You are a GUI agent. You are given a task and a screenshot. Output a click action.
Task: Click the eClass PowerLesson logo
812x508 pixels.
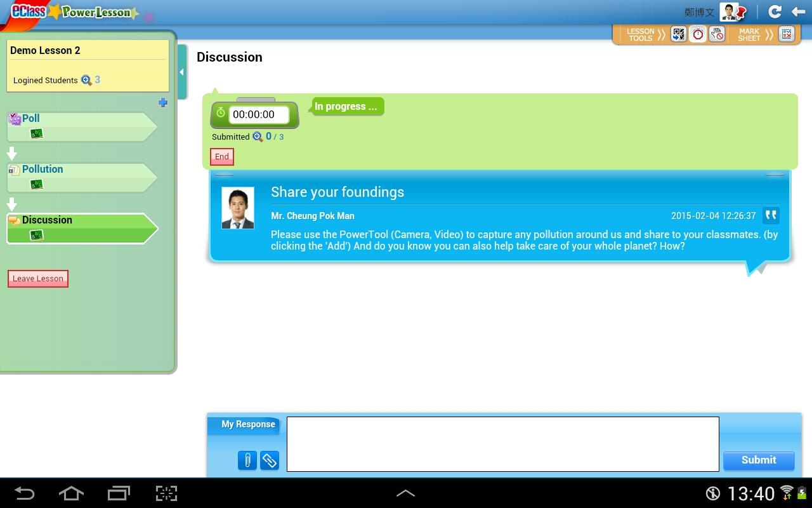click(x=73, y=12)
